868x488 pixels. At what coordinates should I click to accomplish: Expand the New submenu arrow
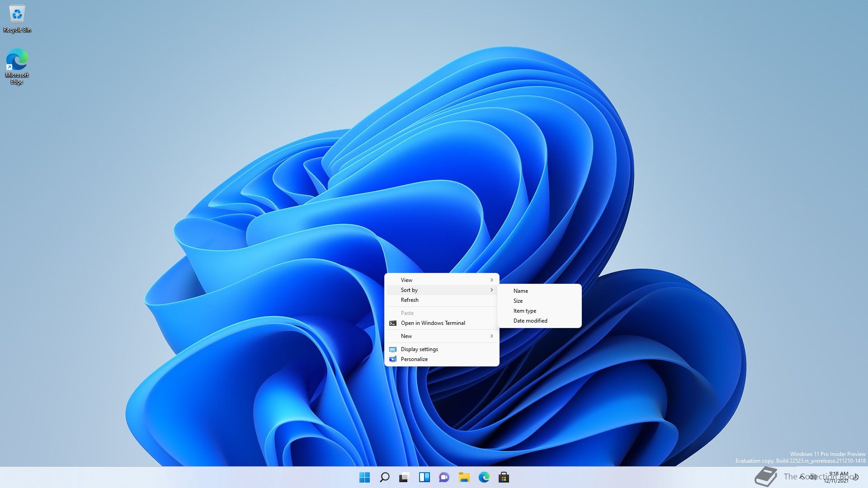point(491,336)
